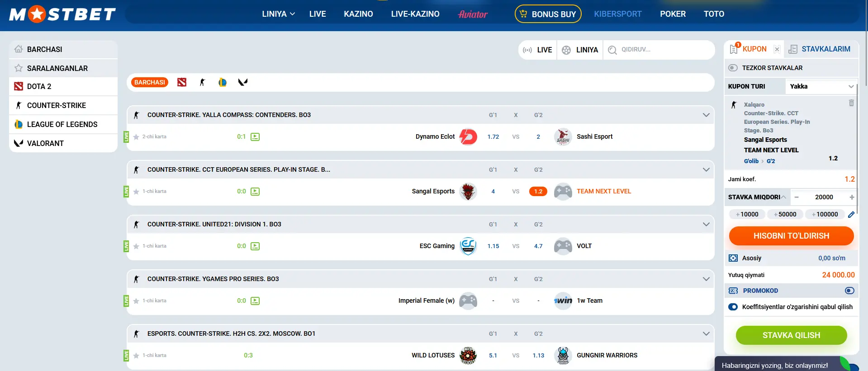The width and height of the screenshot is (868, 371).
Task: Open the Kupon Turi Yakka dropdown
Action: coord(821,86)
